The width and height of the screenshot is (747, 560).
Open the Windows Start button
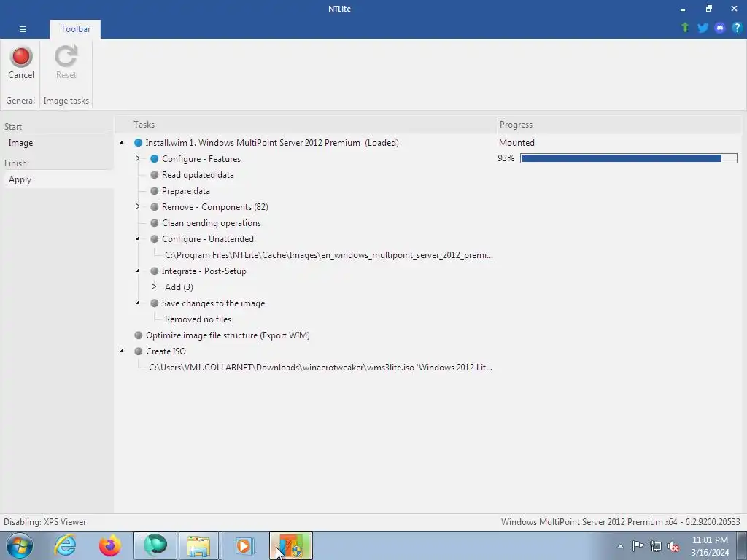20,545
